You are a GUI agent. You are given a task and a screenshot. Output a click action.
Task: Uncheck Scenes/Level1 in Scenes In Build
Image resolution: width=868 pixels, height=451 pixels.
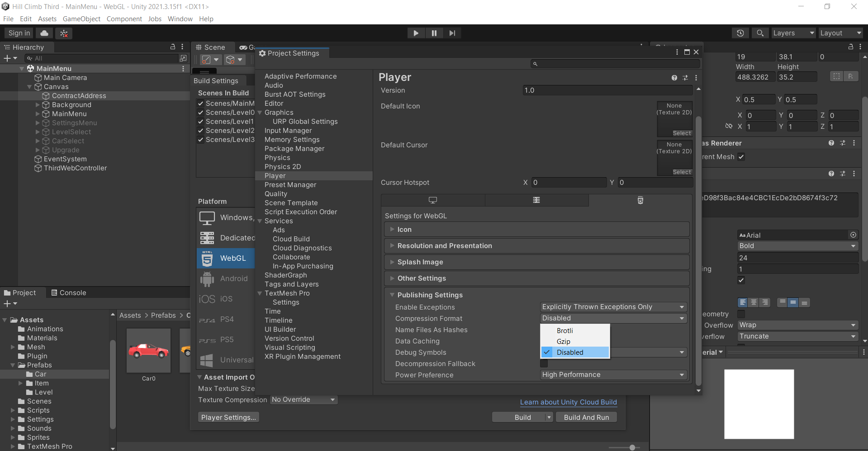(201, 122)
